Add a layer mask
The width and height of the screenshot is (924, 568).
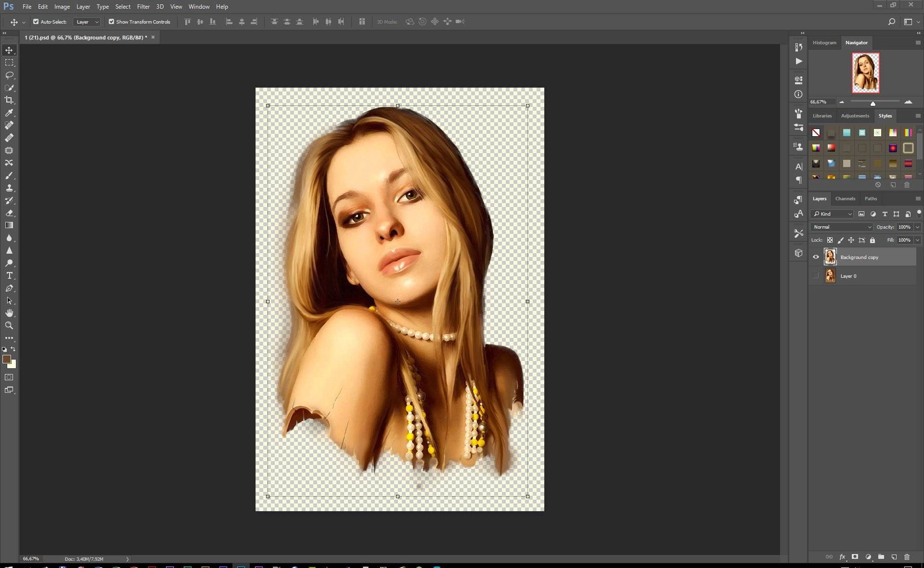coord(855,557)
